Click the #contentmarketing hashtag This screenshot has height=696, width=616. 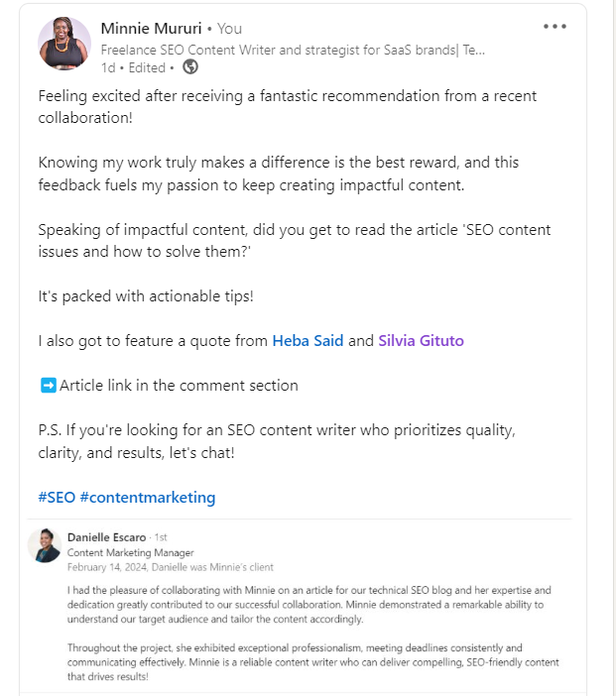(x=148, y=497)
